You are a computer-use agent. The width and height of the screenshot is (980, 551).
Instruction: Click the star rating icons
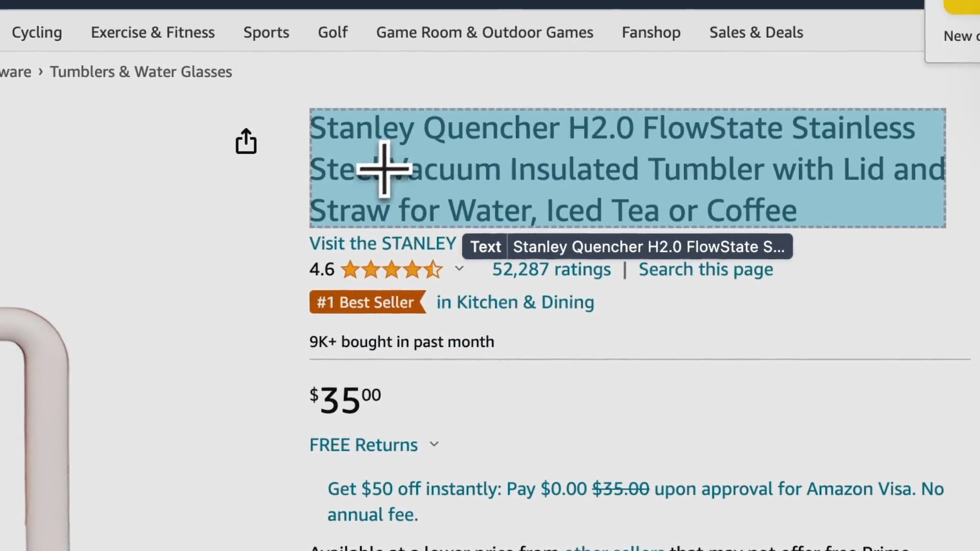tap(391, 269)
